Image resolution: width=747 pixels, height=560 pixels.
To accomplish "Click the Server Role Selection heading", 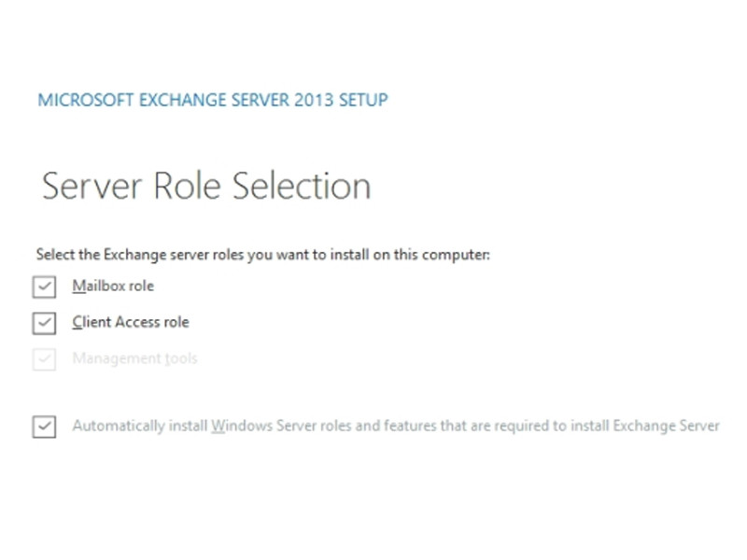I will pyautogui.click(x=206, y=186).
